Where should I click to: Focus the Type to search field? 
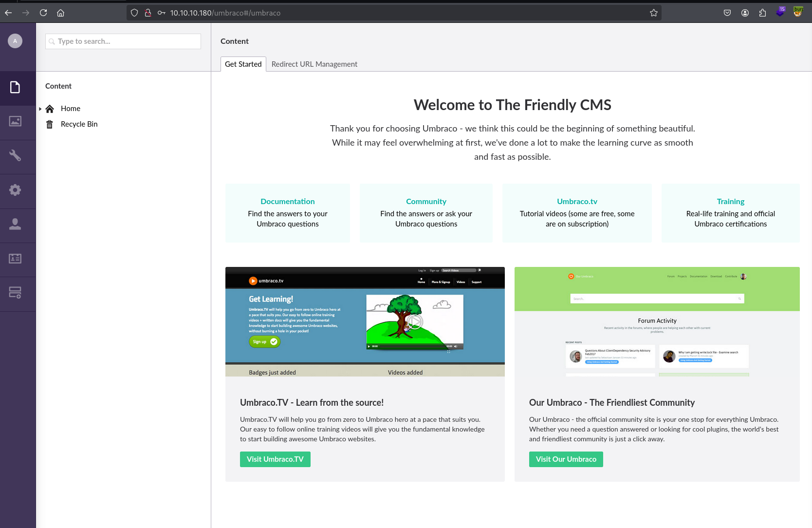123,41
